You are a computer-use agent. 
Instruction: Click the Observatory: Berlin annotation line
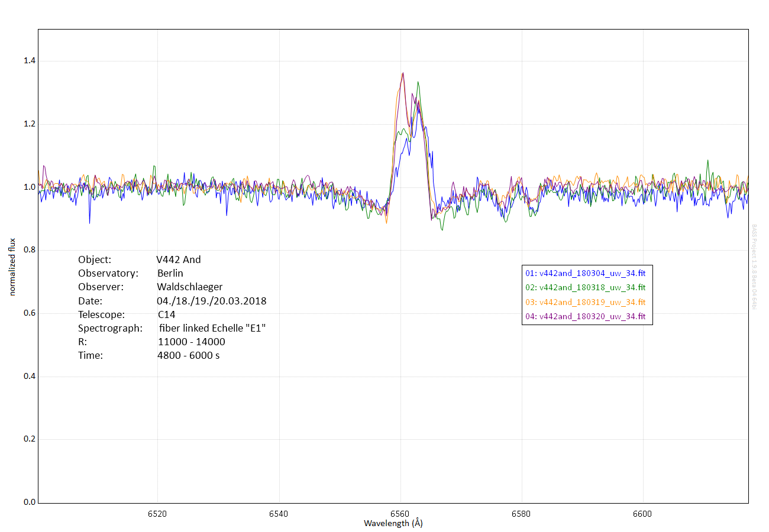pos(130,273)
